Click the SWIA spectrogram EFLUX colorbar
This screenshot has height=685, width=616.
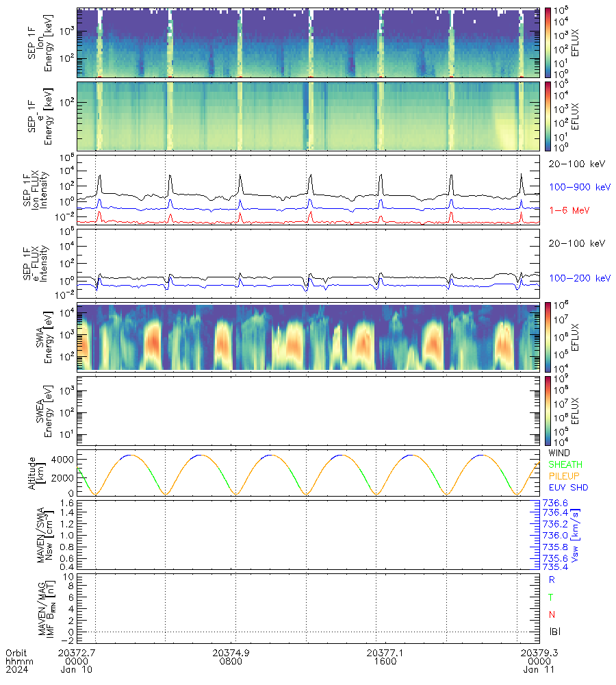click(548, 336)
